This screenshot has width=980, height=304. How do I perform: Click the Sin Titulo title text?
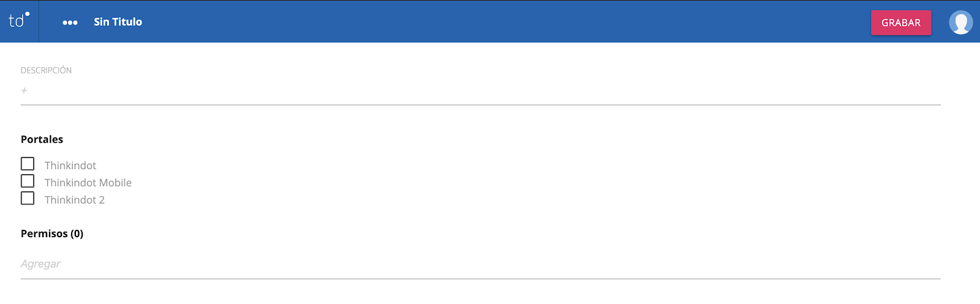[x=118, y=22]
